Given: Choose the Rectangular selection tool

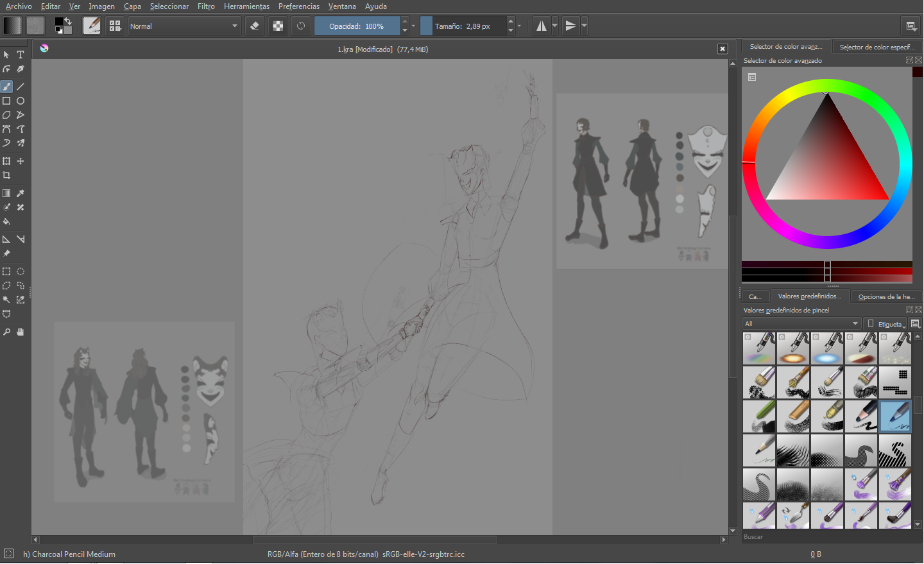Looking at the screenshot, I should 6,271.
